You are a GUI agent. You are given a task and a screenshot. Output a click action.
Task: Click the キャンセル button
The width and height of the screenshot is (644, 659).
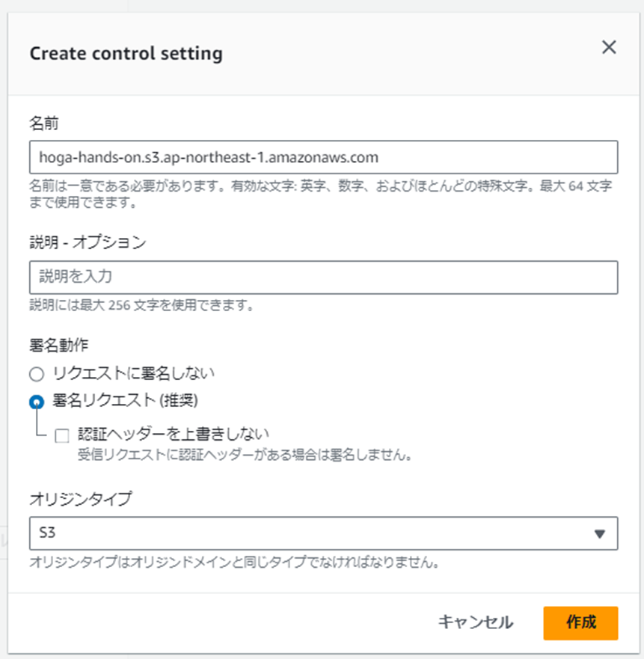pos(476,622)
